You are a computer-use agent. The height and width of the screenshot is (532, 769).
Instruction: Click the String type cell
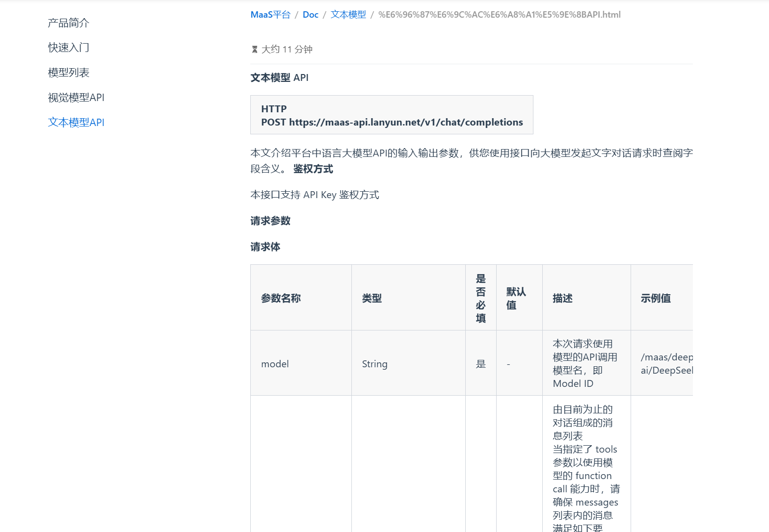[x=374, y=363]
